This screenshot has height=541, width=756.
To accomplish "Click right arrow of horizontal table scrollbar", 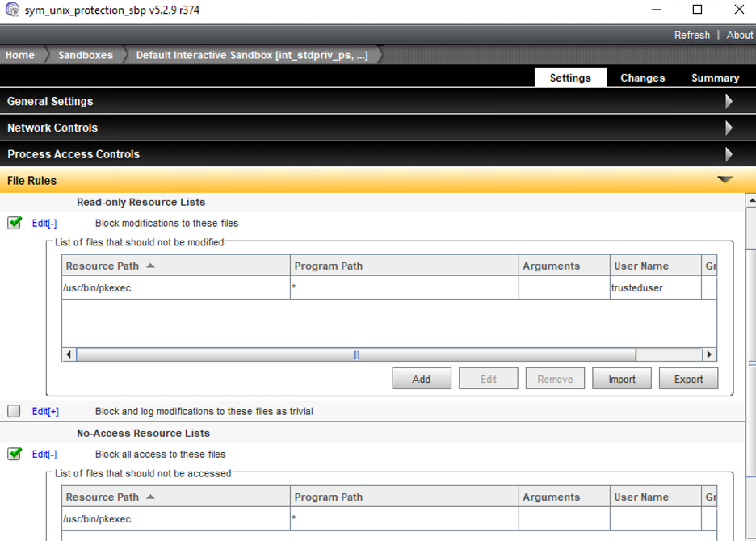I will coord(709,354).
